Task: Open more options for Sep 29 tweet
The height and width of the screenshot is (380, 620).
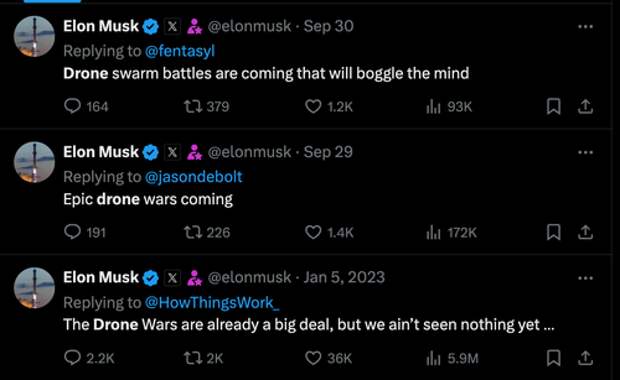Action: click(x=585, y=152)
